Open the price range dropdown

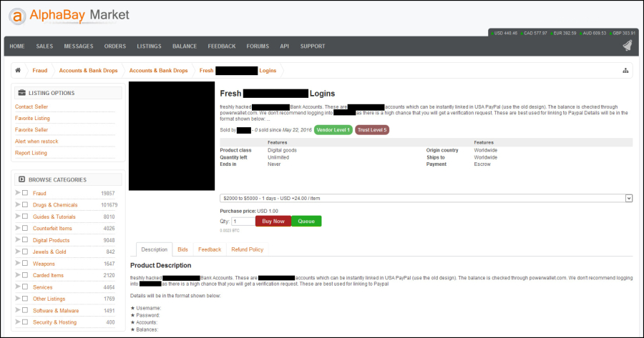(x=426, y=198)
